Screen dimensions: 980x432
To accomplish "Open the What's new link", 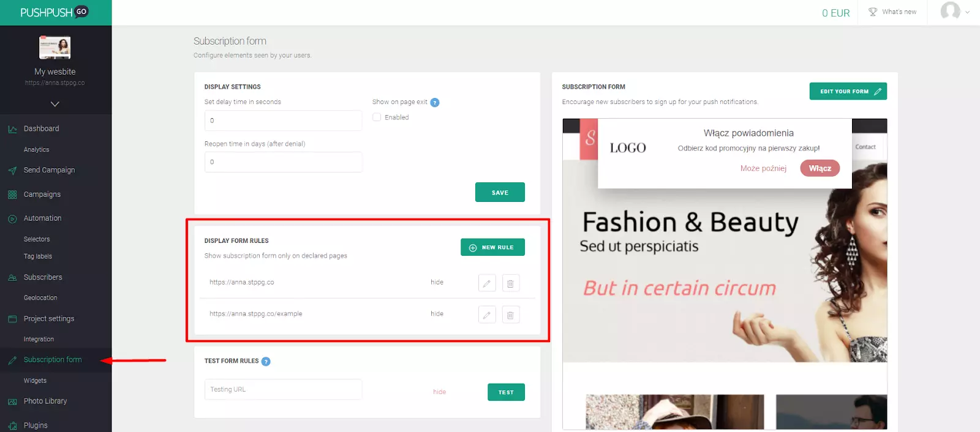I will [899, 12].
